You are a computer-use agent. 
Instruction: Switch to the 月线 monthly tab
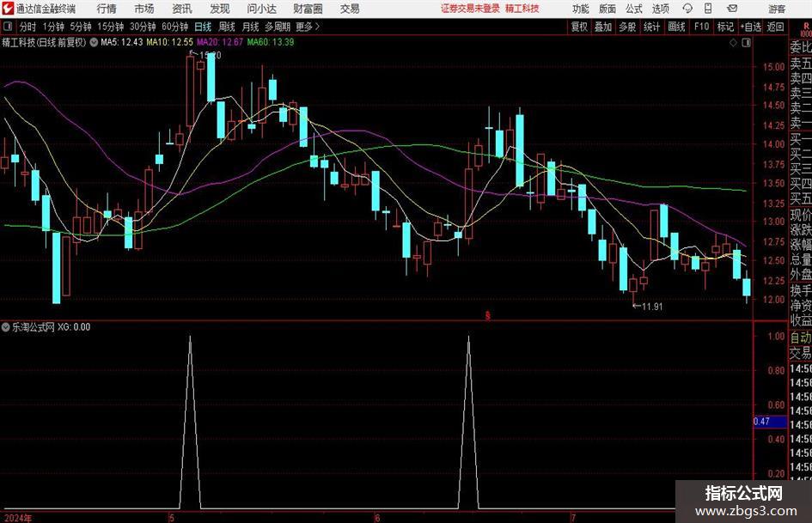pyautogui.click(x=251, y=27)
